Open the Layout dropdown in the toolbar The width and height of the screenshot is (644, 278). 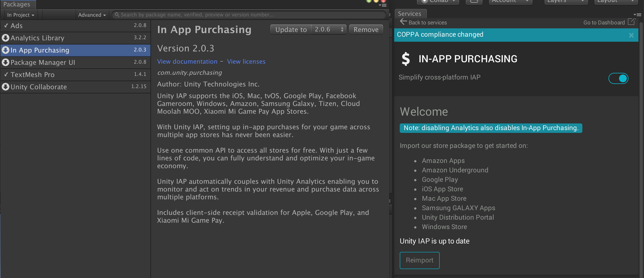pyautogui.click(x=616, y=2)
